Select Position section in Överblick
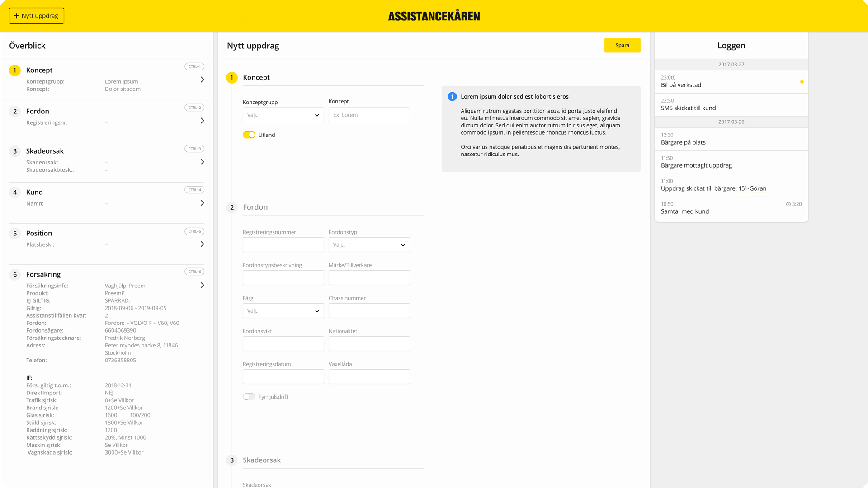The image size is (868, 488). pos(107,244)
